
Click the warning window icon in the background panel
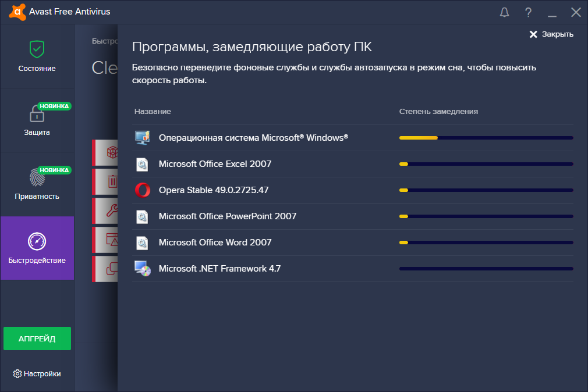[112, 240]
